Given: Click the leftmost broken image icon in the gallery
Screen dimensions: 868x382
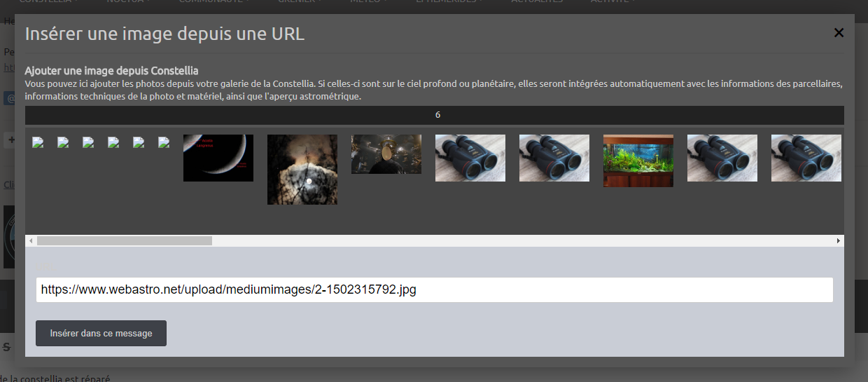Looking at the screenshot, I should click(38, 142).
